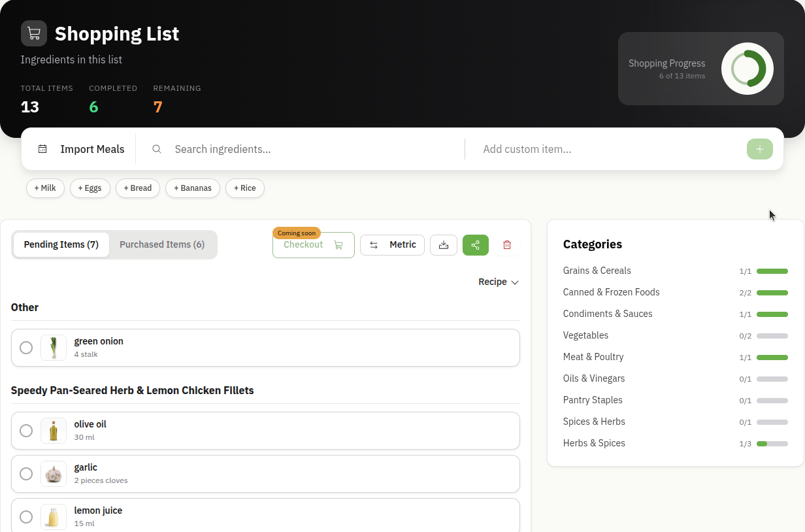805x532 pixels.
Task: Click the calendar icon beside Import Meals
Action: (x=42, y=149)
